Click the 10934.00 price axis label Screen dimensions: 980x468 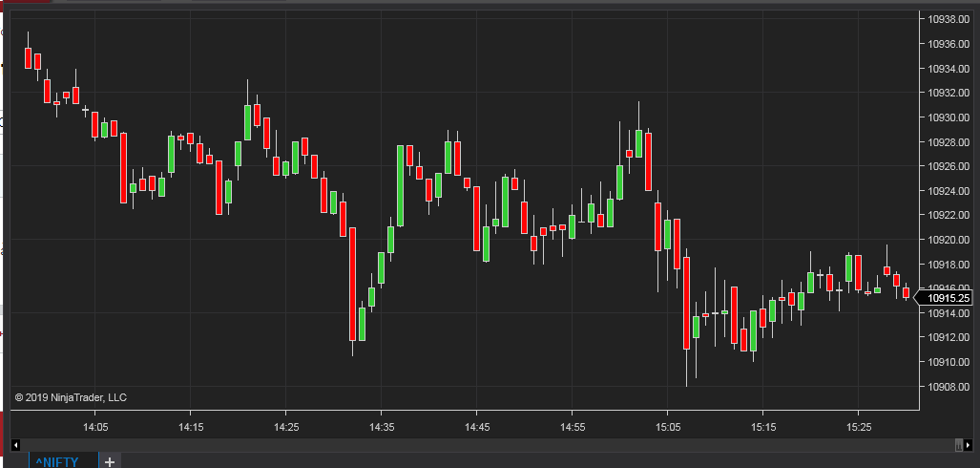[x=949, y=68]
